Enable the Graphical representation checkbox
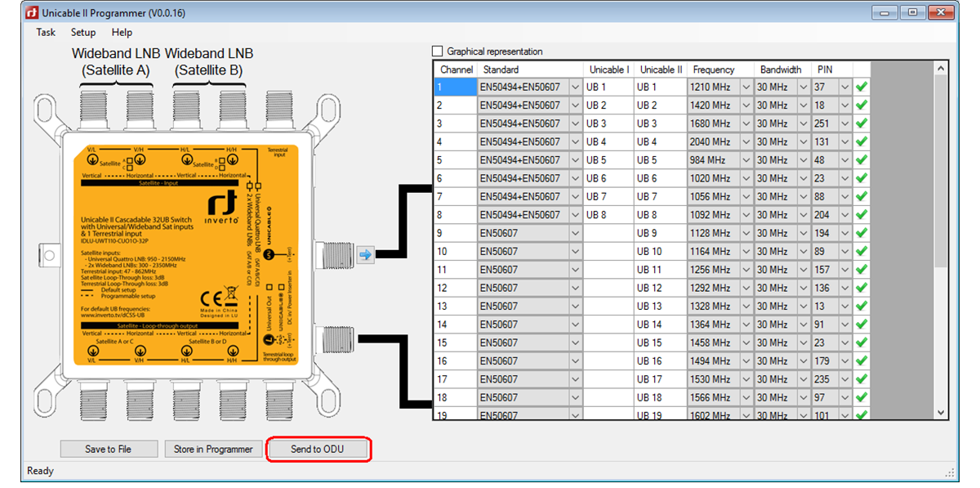 coord(438,51)
